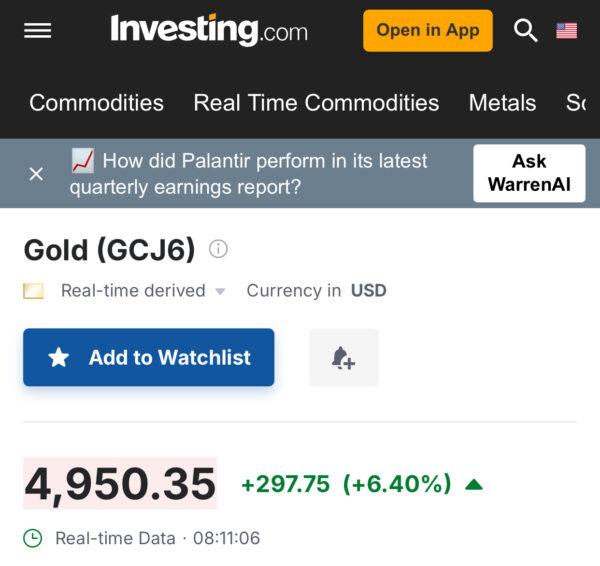
Task: Tap the Ask WarrenAI button
Action: click(529, 173)
